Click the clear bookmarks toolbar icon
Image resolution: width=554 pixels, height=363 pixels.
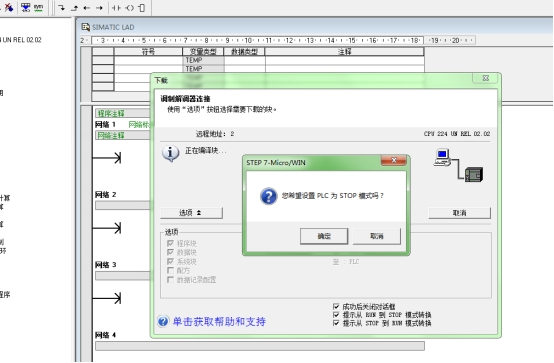[8, 7]
